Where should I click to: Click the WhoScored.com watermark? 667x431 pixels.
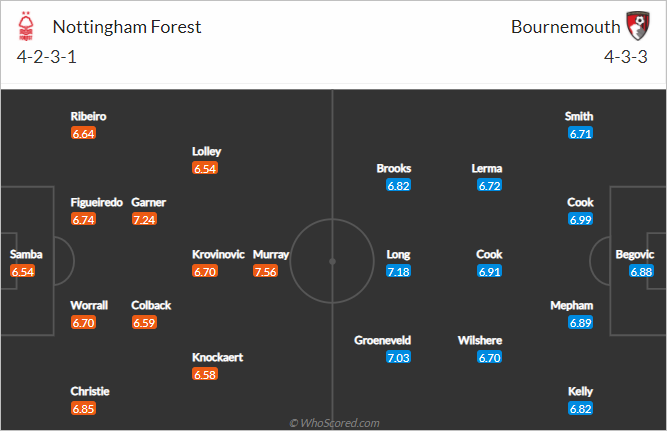point(334,423)
